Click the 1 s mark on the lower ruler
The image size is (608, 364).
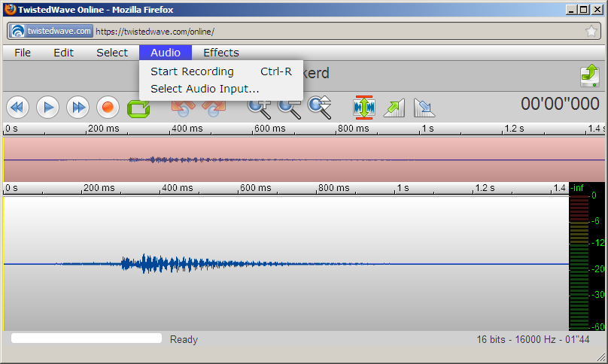pyautogui.click(x=403, y=188)
